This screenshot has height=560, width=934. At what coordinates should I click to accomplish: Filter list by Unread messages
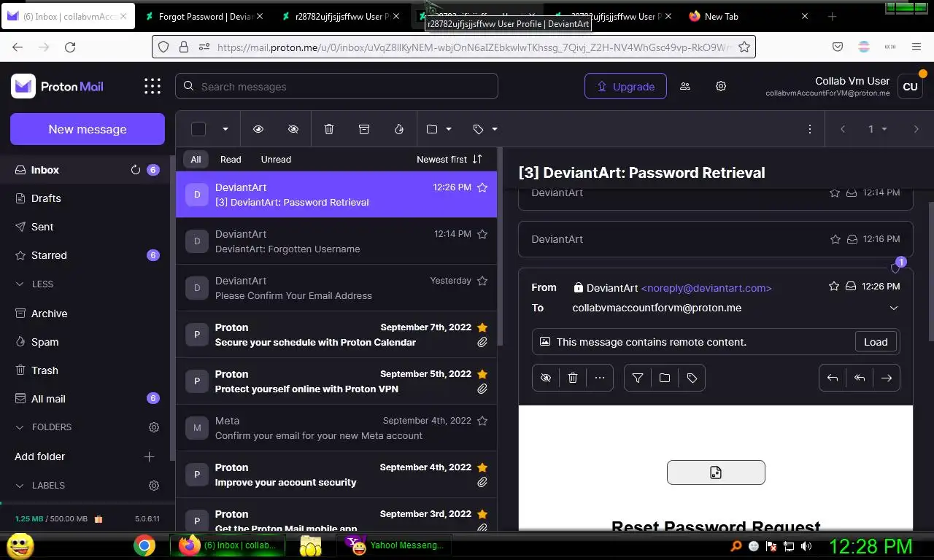coord(276,159)
